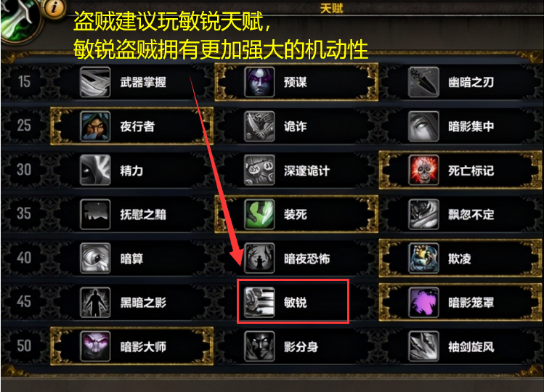Image resolution: width=544 pixels, height=392 pixels.
Task: Select the 夜行者 talent icon
Action: pyautogui.click(x=95, y=126)
